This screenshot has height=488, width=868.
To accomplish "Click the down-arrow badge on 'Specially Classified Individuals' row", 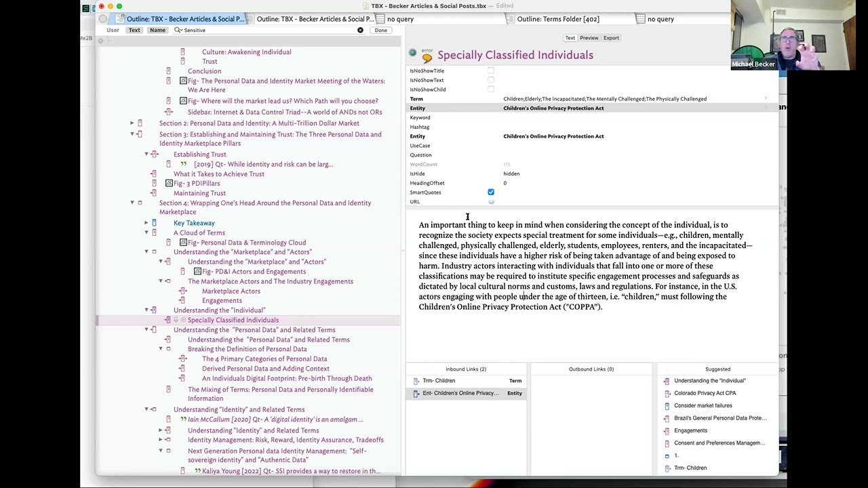I will pos(176,320).
